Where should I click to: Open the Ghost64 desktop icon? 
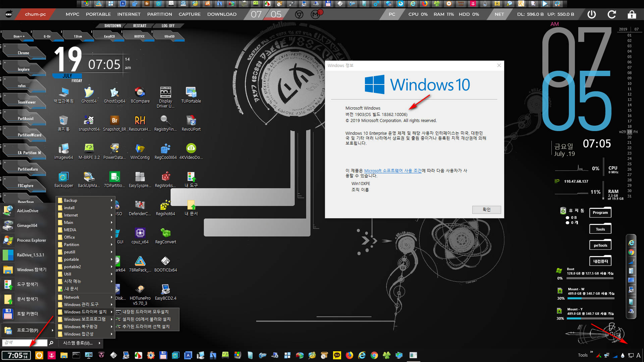(89, 95)
